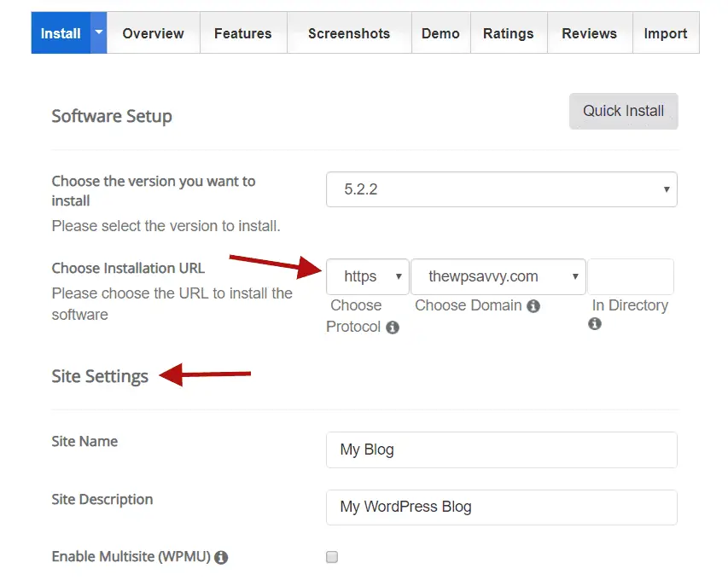View the Ratings tab

point(509,33)
